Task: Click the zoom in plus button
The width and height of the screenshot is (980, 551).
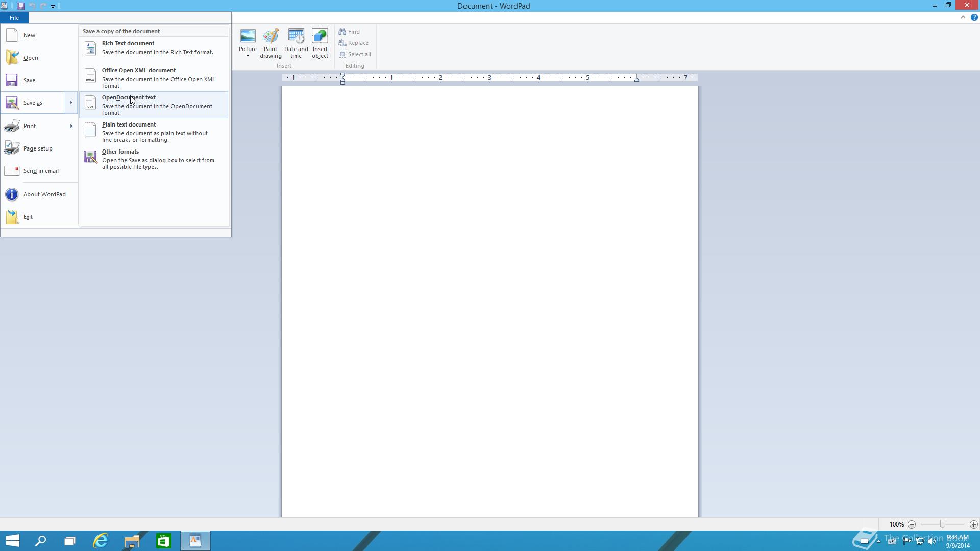Action: click(x=974, y=524)
